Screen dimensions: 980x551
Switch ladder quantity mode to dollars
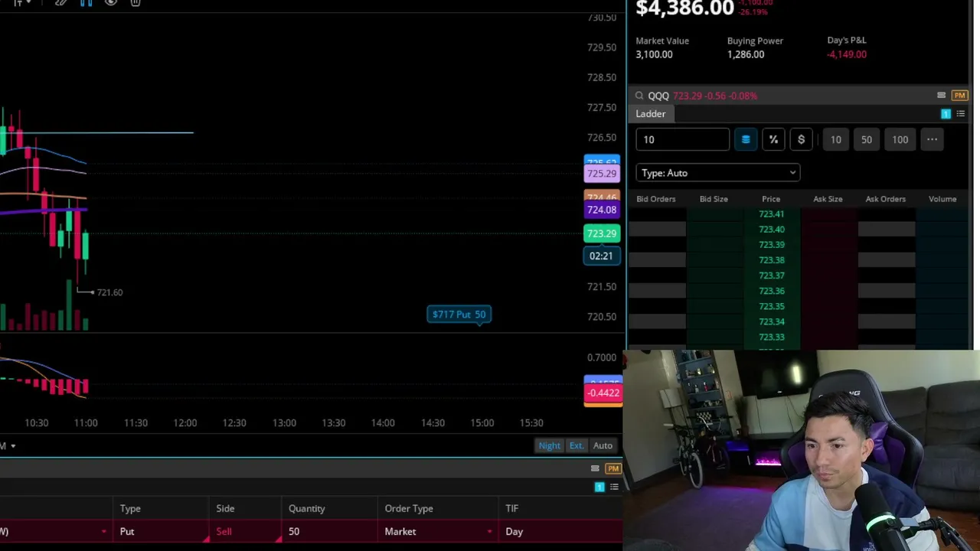(801, 139)
